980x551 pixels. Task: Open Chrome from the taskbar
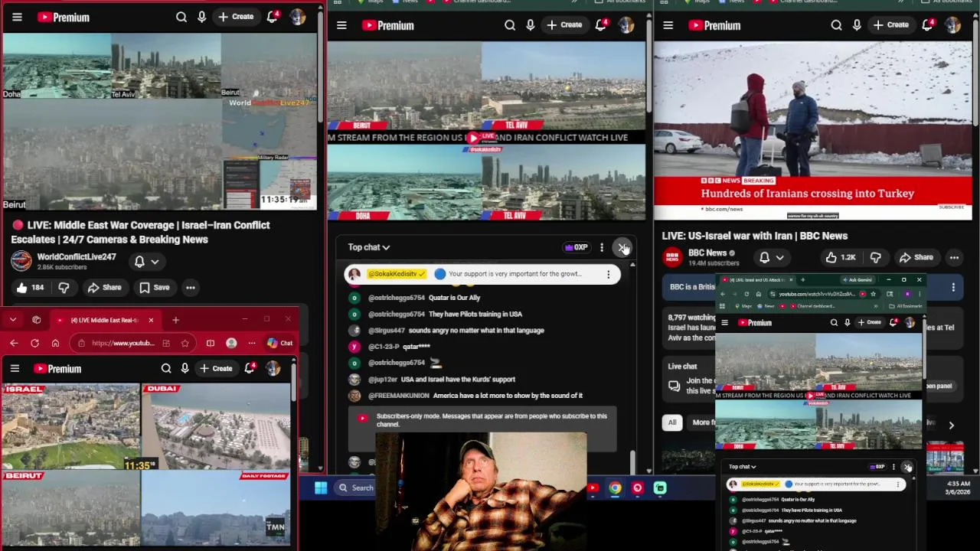pyautogui.click(x=615, y=487)
